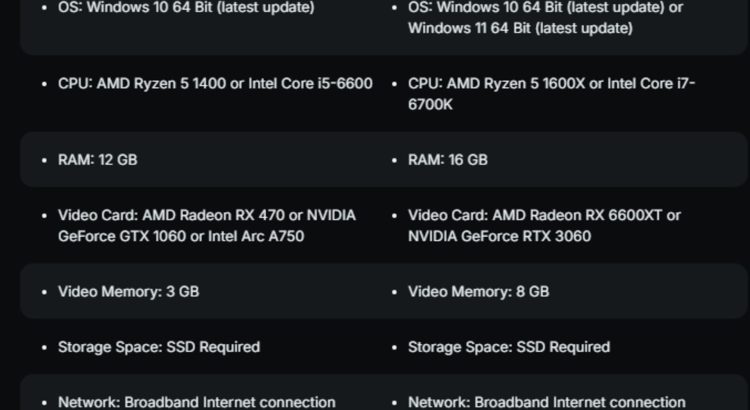Image resolution: width=750 pixels, height=410 pixels.
Task: Click the RAM: 16 GB entry
Action: (448, 160)
